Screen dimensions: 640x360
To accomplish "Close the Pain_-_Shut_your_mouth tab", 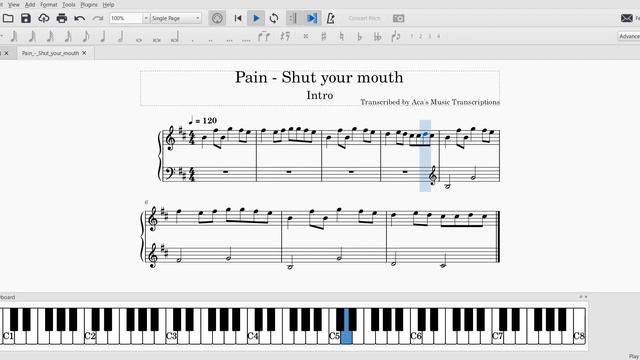I will [84, 53].
